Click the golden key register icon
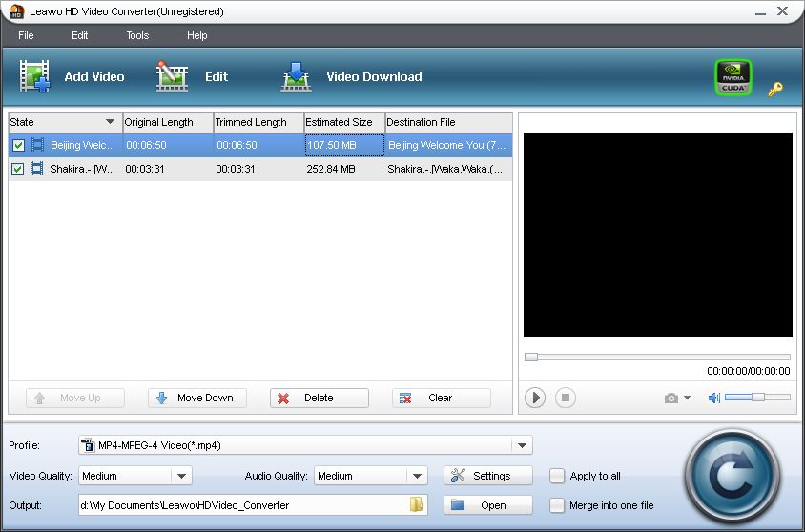This screenshot has height=532, width=805. (x=775, y=90)
